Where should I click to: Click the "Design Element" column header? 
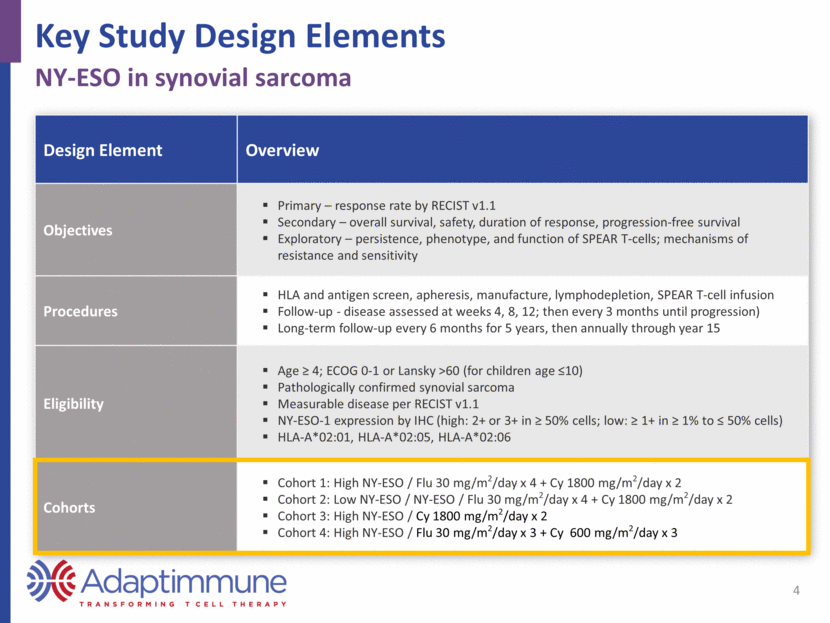pyautogui.click(x=103, y=150)
